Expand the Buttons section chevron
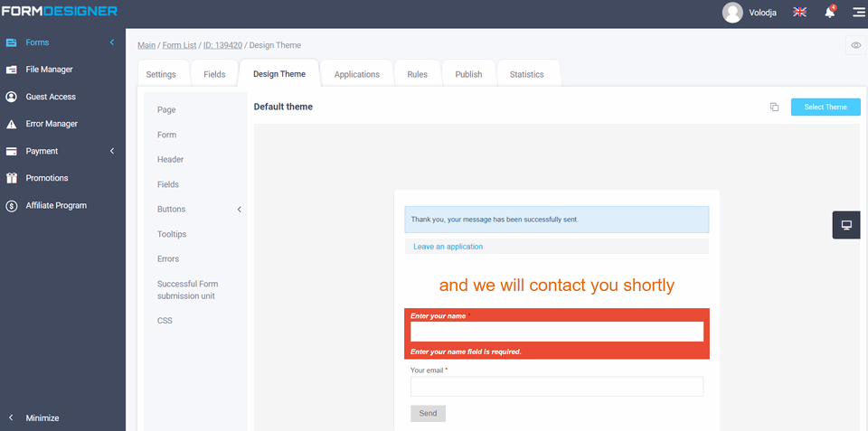Image resolution: width=868 pixels, height=431 pixels. click(x=240, y=209)
